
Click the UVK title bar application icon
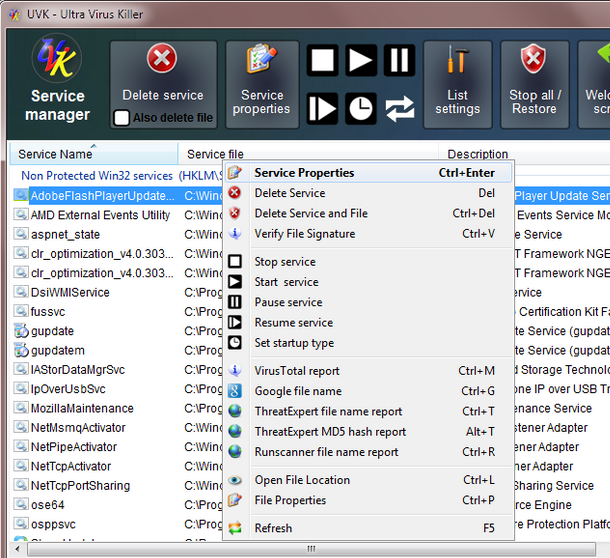tap(15, 15)
